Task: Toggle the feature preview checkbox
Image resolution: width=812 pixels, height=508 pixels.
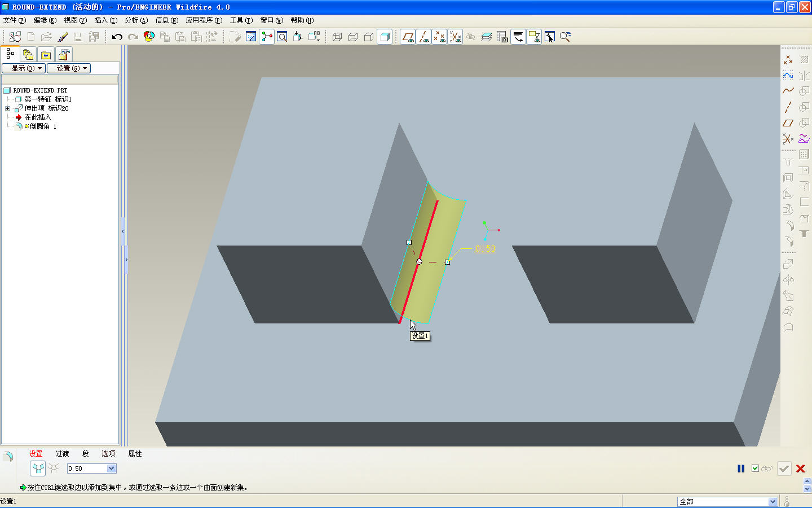Action: pos(756,468)
